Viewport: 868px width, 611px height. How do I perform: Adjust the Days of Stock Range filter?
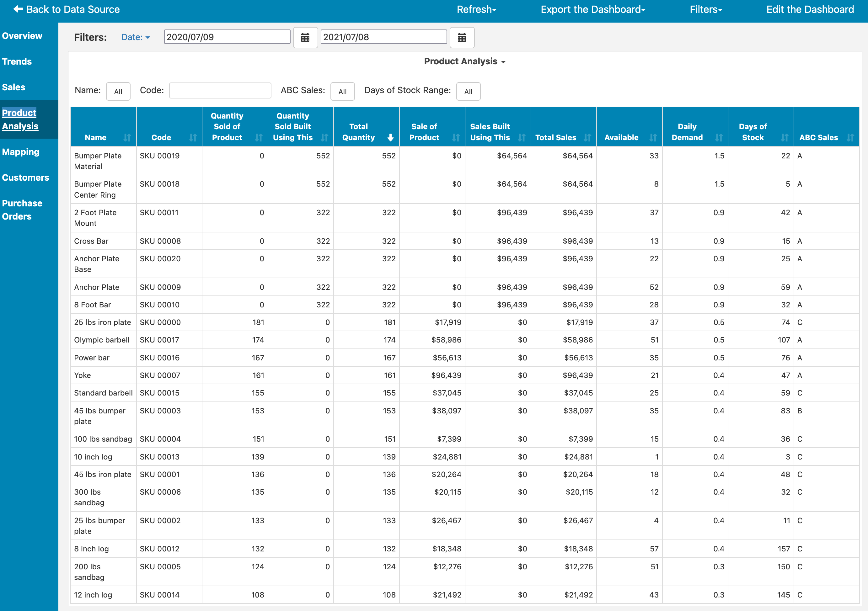[469, 91]
